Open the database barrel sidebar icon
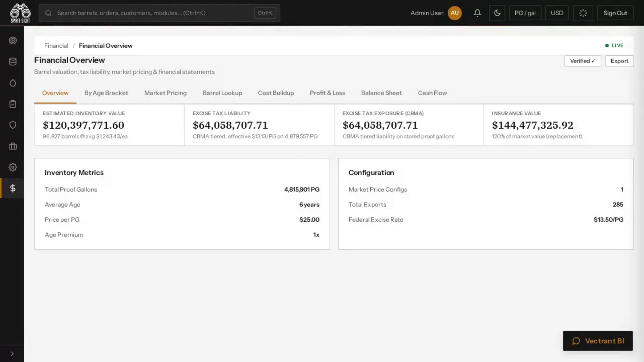This screenshot has width=644, height=362. tap(13, 62)
